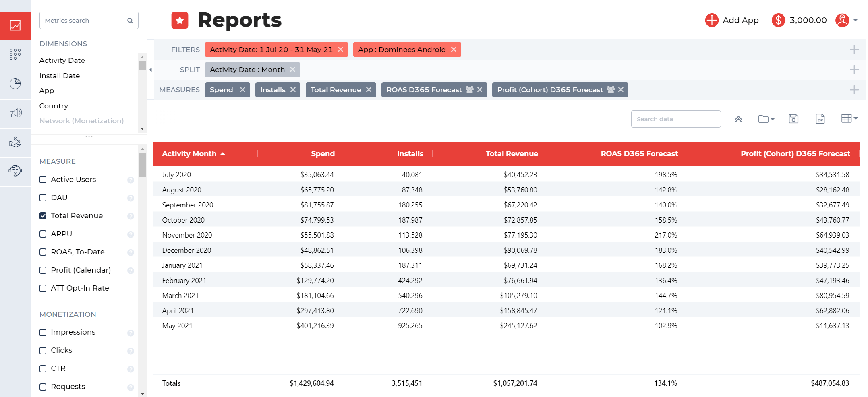The height and width of the screenshot is (397, 868).
Task: Open the Reports chart sidebar icon
Action: click(x=15, y=25)
